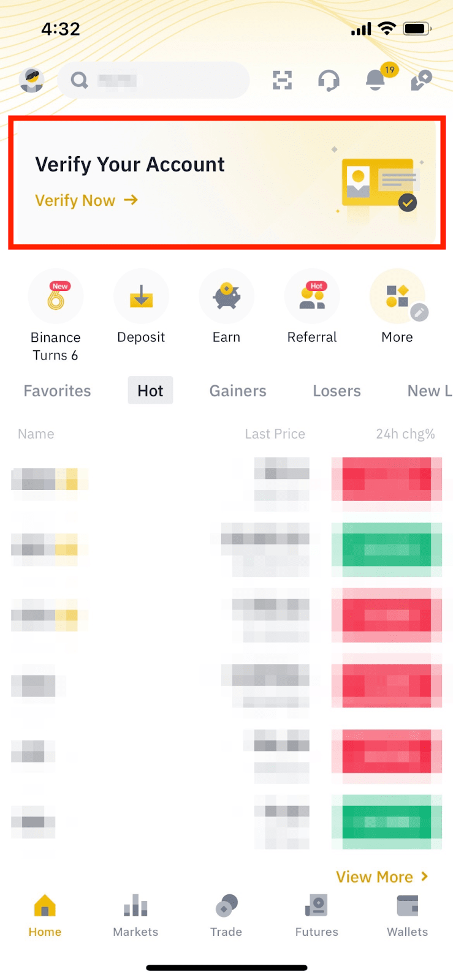Open notifications bell icon

pos(376,80)
